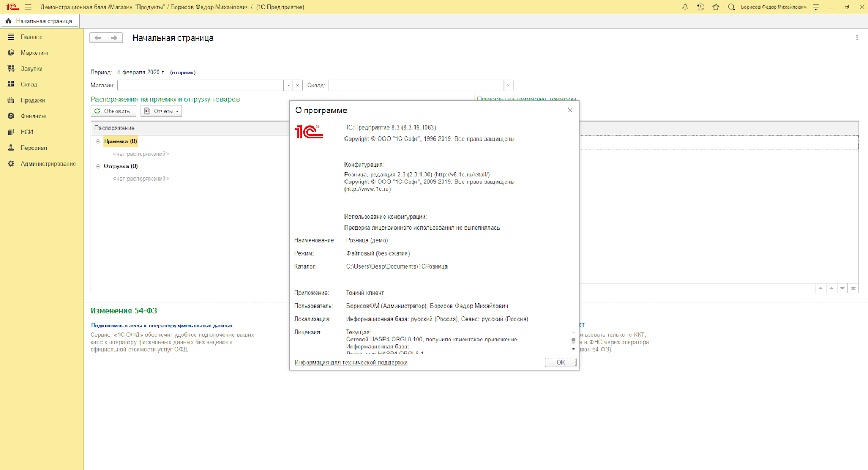Image resolution: width=868 pixels, height=470 pixels.
Task: Open the three-dot more menu on start page
Action: (857, 37)
